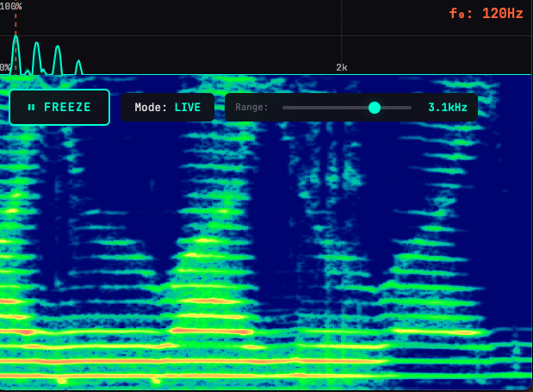
Task: Click the tallest fundamental peak in spectrum
Action: [x=15, y=37]
